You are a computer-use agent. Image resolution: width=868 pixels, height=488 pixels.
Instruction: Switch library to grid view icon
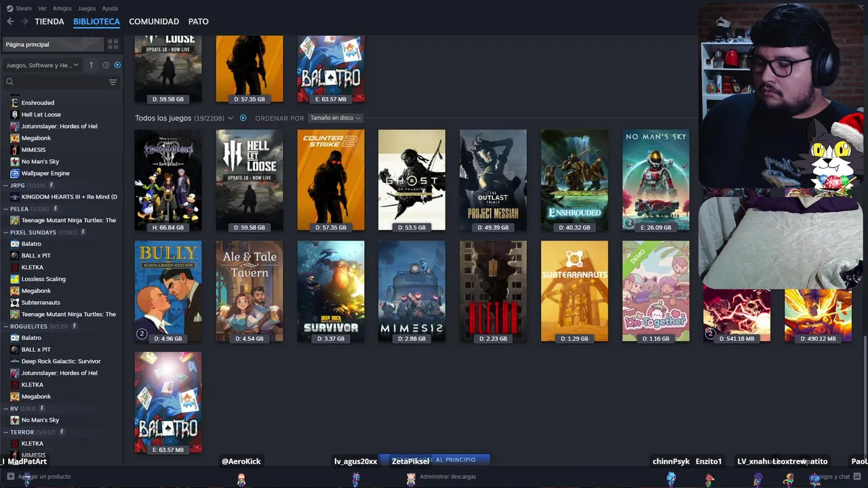tap(113, 44)
